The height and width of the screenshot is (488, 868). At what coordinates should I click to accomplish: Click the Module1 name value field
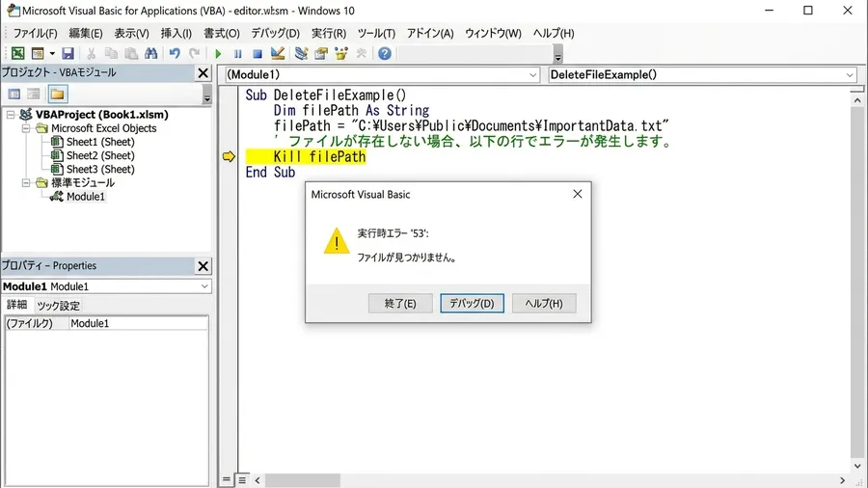(x=138, y=323)
